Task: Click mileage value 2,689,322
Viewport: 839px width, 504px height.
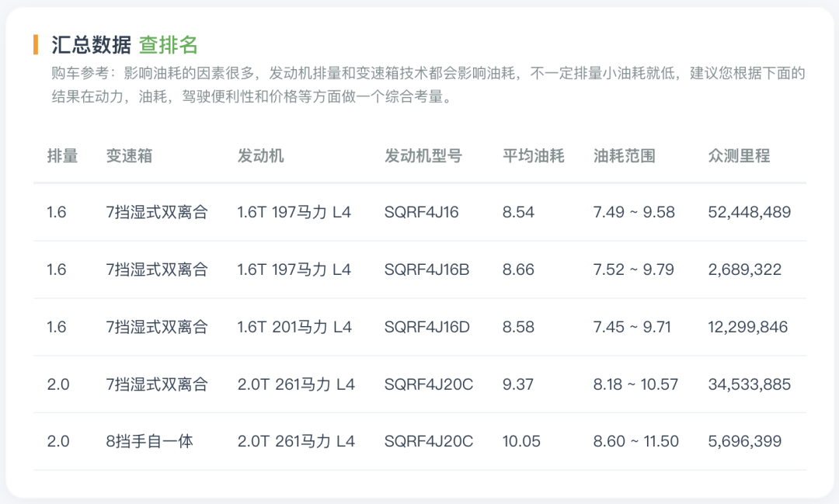Action: 744,269
